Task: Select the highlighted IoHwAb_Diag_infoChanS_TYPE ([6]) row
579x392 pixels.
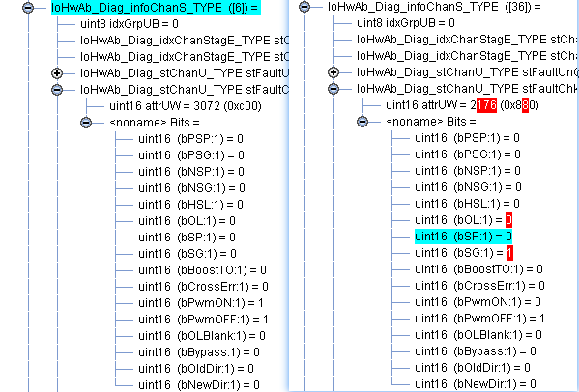Action: (156, 8)
